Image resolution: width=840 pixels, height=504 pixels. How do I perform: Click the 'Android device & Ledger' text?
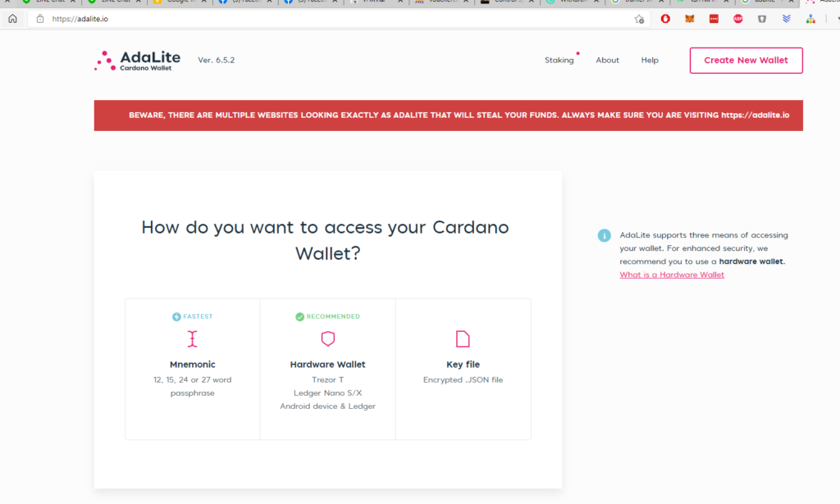[328, 406]
